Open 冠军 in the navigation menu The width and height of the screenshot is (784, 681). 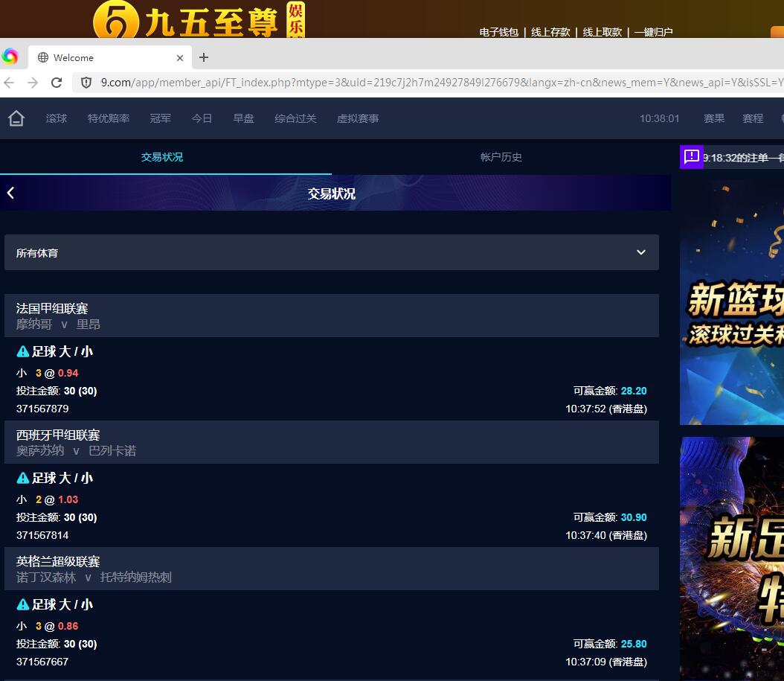pos(161,118)
